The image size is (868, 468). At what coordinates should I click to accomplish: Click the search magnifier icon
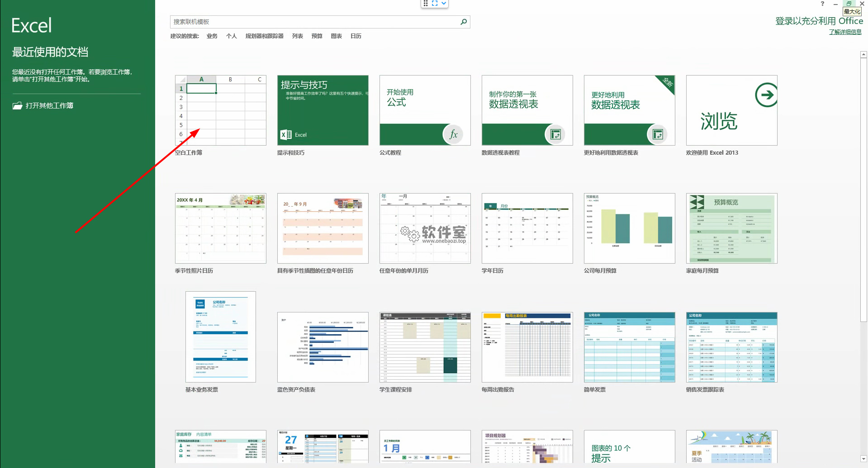[464, 22]
